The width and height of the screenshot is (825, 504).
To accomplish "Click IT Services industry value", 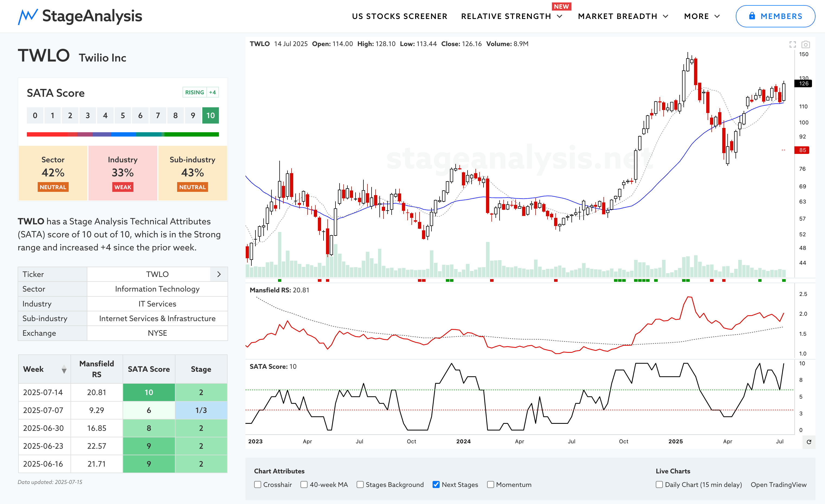I will click(157, 304).
